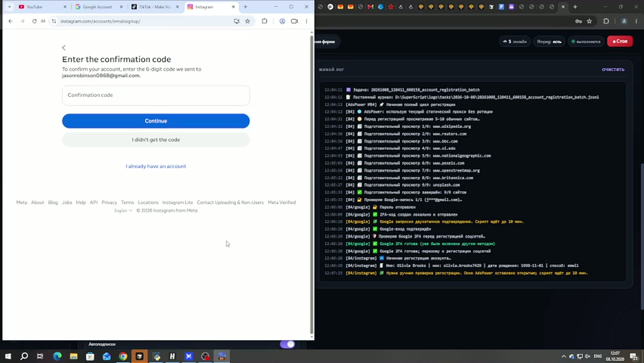The image size is (644, 363).
Task: Show hidden system tray icons
Action: point(563,356)
